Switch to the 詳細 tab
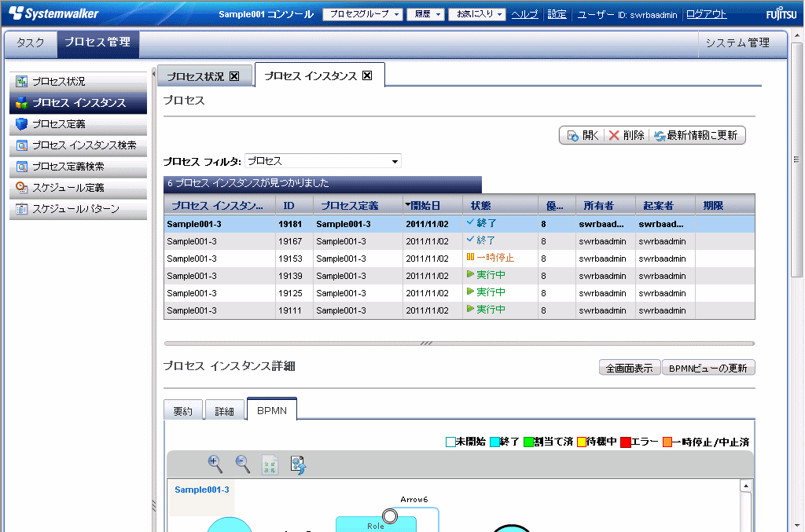 click(x=224, y=411)
